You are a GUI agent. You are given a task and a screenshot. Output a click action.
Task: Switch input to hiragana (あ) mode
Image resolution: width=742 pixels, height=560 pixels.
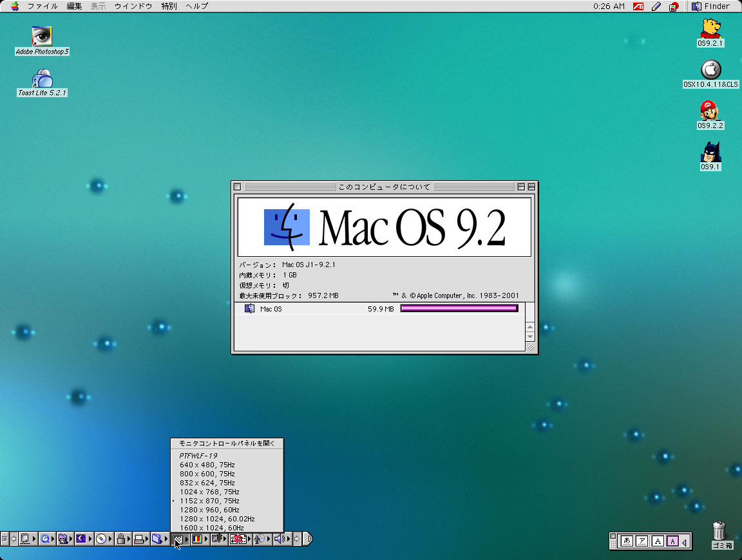coord(627,542)
